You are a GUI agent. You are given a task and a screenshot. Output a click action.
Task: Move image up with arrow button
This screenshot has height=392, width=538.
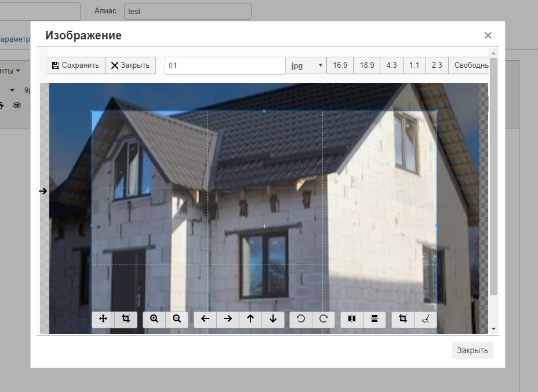point(250,319)
